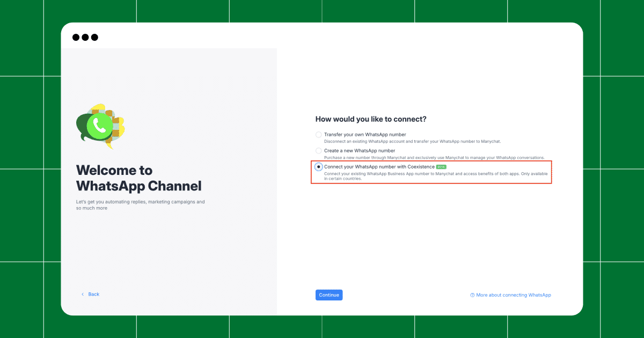The image size is (644, 338).
Task: Click the question mark help icon
Action: coord(472,295)
